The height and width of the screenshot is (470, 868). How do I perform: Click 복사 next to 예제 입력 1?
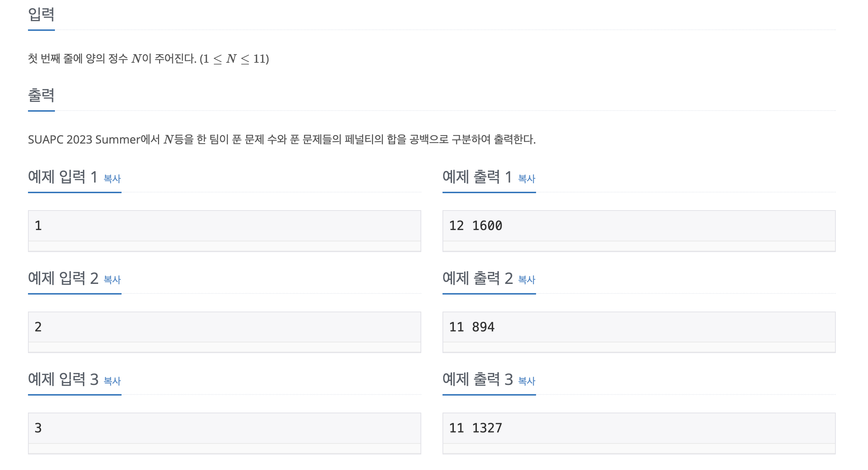(x=112, y=179)
